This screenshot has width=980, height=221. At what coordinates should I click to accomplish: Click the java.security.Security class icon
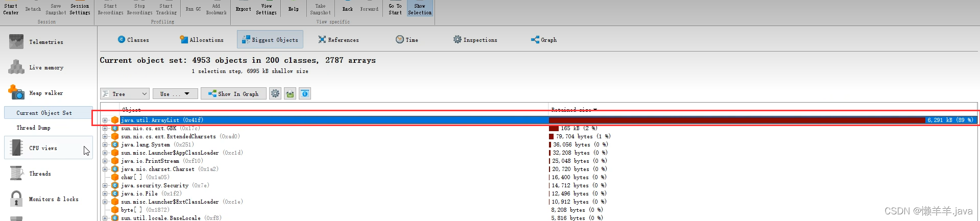(x=115, y=185)
